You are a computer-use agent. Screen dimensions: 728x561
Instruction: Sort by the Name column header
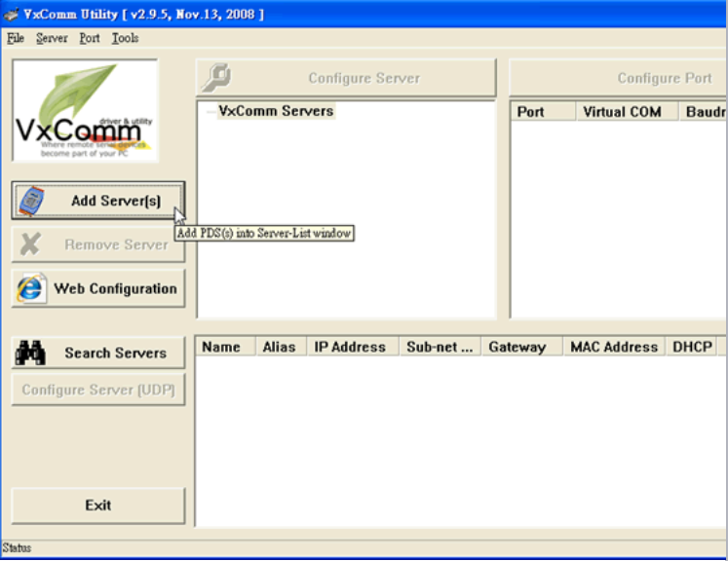point(226,347)
